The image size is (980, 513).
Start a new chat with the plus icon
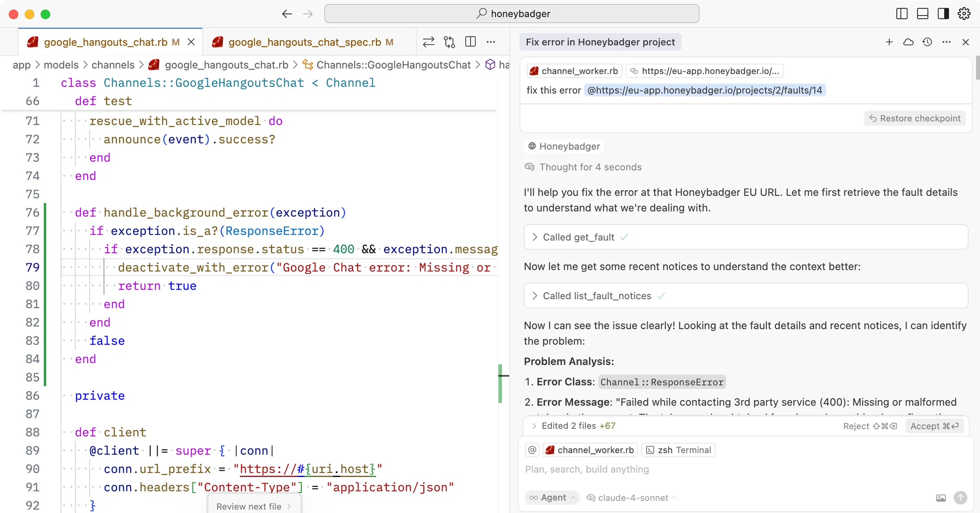(889, 42)
